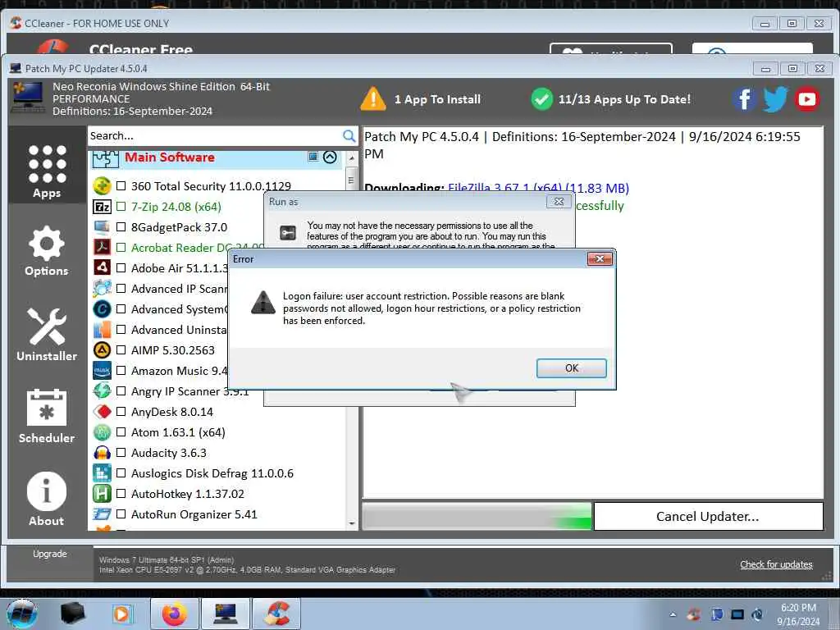This screenshot has width=840, height=630.
Task: Click the FileZilla 3.67.1 download link
Action: pyautogui.click(x=538, y=188)
